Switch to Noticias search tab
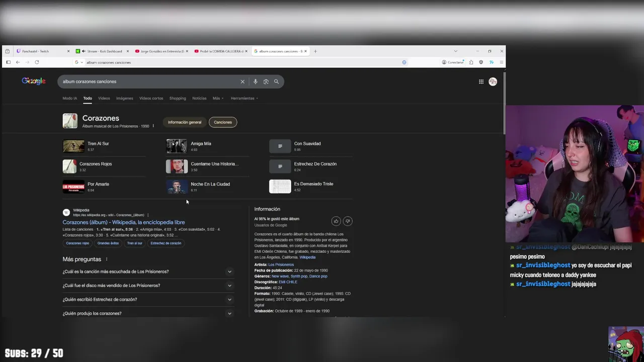 (199, 99)
